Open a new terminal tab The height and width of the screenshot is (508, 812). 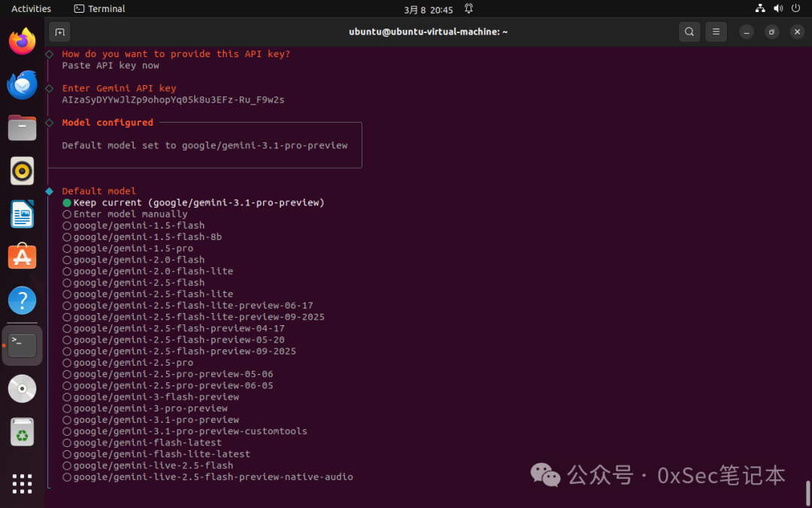coord(59,32)
